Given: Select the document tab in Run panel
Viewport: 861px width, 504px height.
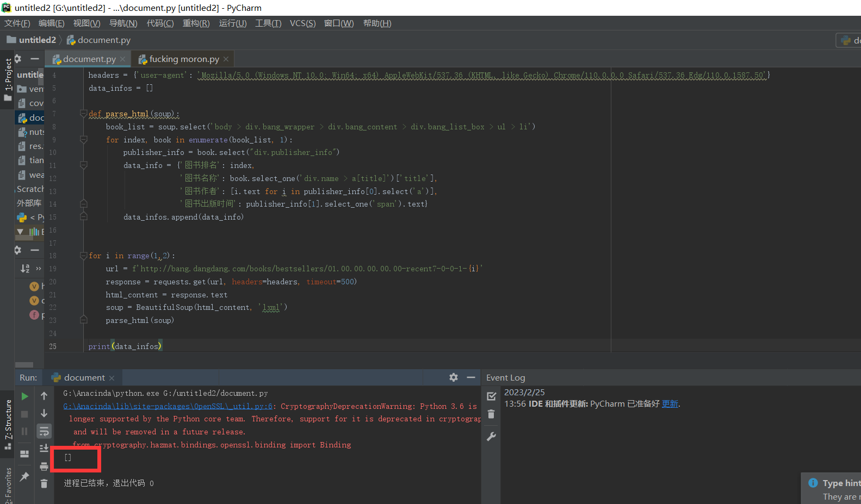Looking at the screenshot, I should pos(84,377).
